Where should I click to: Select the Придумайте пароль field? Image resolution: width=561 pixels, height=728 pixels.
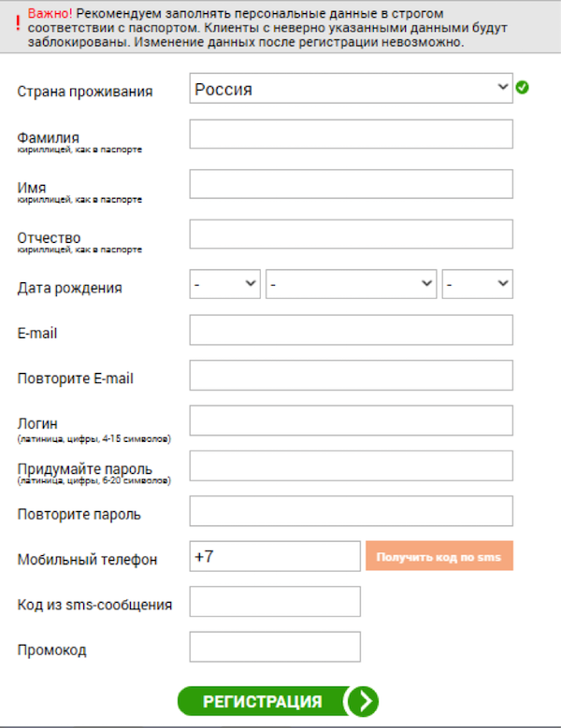tap(351, 465)
